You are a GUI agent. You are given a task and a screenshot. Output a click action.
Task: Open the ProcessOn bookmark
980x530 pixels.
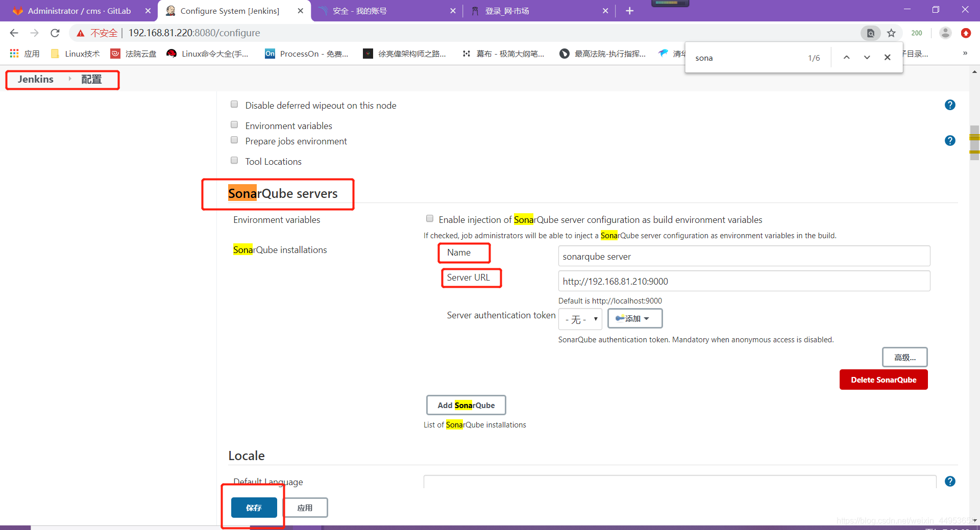pos(307,54)
